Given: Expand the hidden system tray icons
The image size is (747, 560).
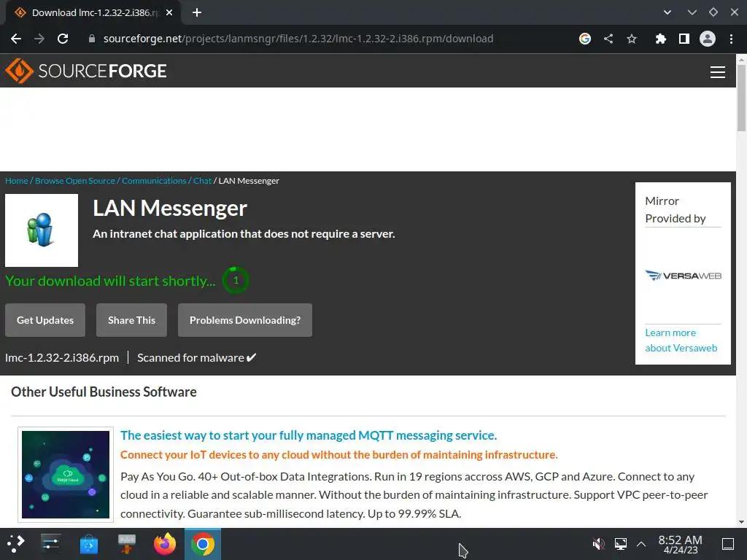Looking at the screenshot, I should (x=641, y=544).
